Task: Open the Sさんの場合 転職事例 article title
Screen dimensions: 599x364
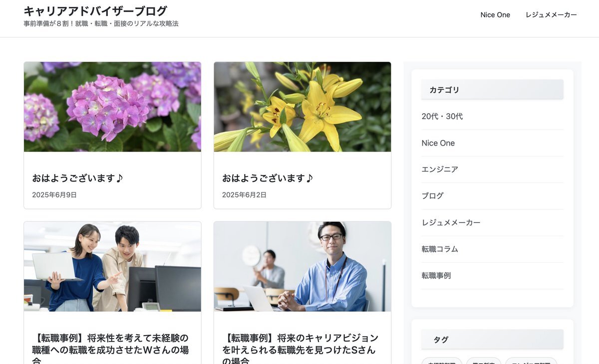Action: [x=300, y=349]
